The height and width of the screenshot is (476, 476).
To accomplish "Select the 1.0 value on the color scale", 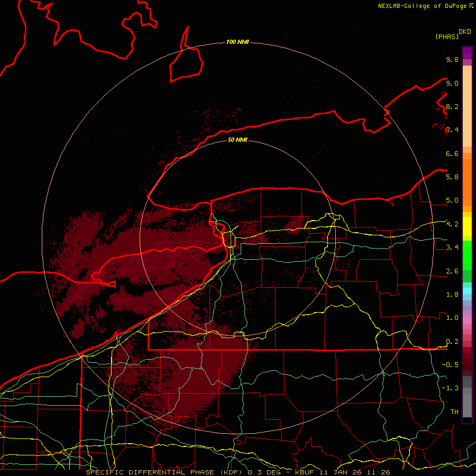I will pos(452,318).
